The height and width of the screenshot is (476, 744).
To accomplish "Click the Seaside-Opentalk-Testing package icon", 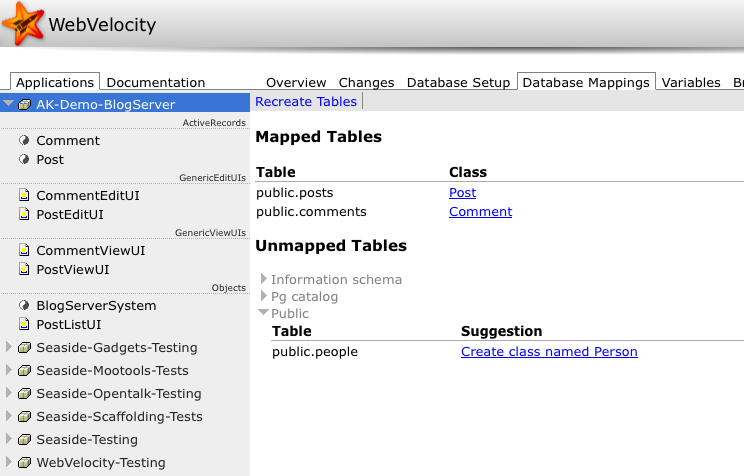I will click(25, 394).
